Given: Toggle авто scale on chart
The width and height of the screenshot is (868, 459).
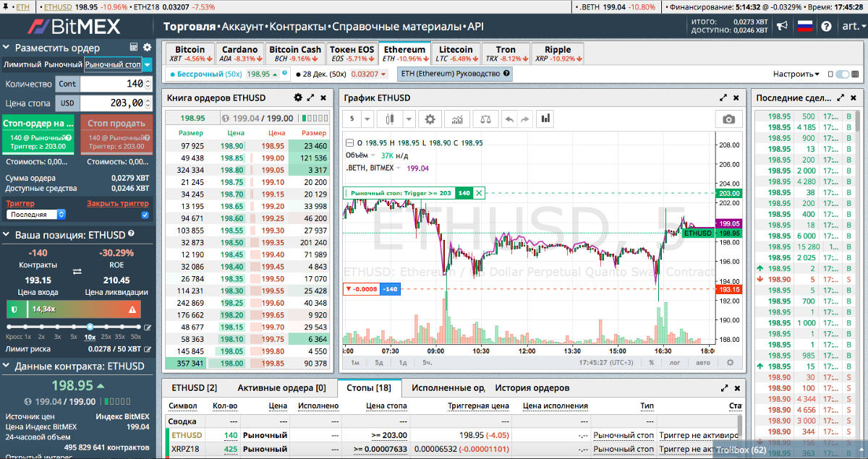Looking at the screenshot, I should 703,363.
